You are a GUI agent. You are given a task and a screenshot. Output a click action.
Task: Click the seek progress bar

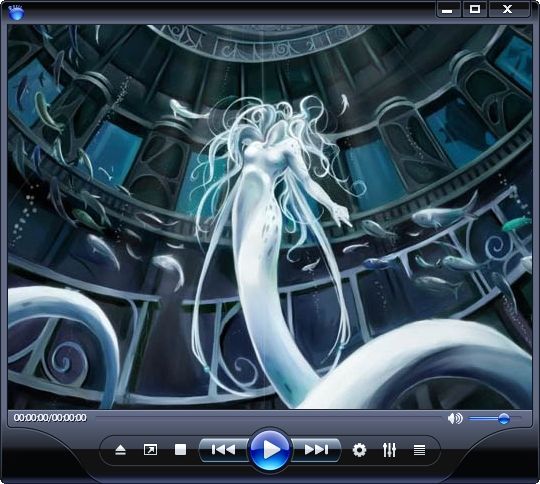point(269,418)
